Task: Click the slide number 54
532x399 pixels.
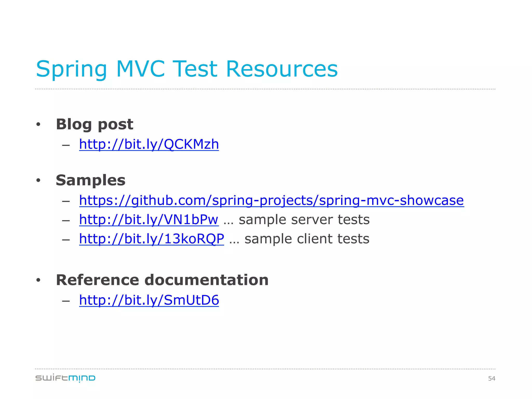Action: pyautogui.click(x=492, y=378)
